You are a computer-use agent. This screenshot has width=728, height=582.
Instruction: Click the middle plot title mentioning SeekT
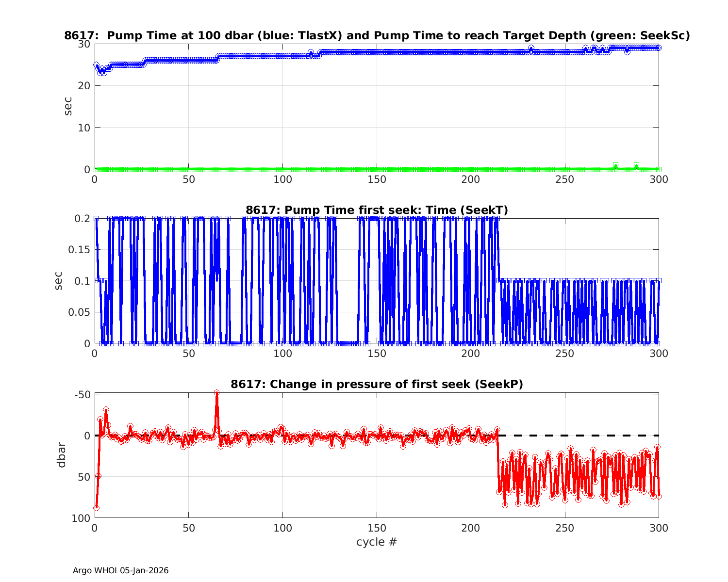(x=377, y=210)
